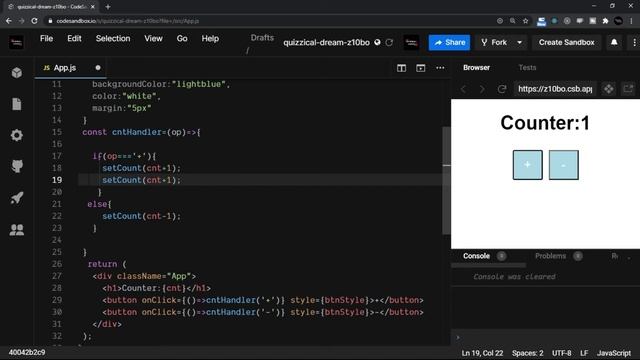Viewport: 640px width, 360px height.
Task: Open the Deployment rocket icon
Action: (x=17, y=198)
